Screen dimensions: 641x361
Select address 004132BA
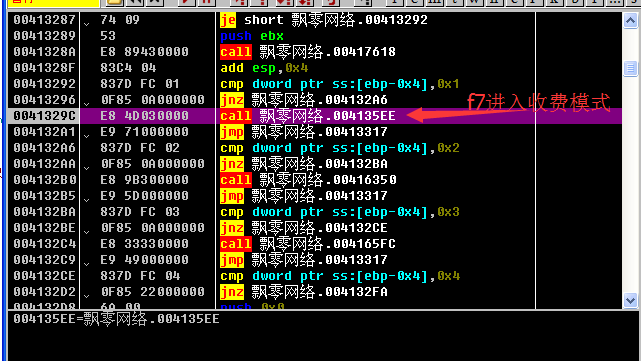pos(44,212)
